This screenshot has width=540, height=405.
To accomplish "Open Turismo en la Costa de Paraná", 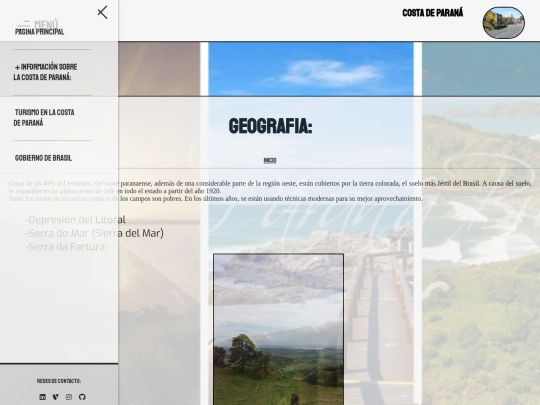I will click(x=44, y=117).
